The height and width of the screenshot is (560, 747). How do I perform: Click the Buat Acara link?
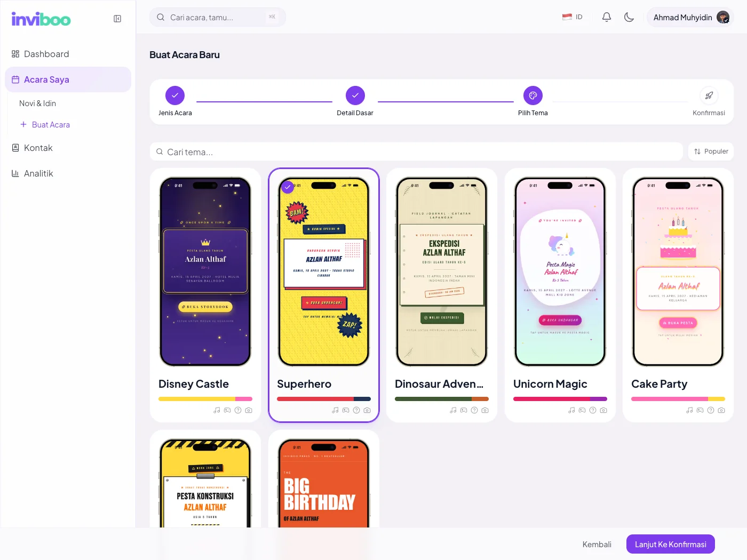(x=45, y=125)
